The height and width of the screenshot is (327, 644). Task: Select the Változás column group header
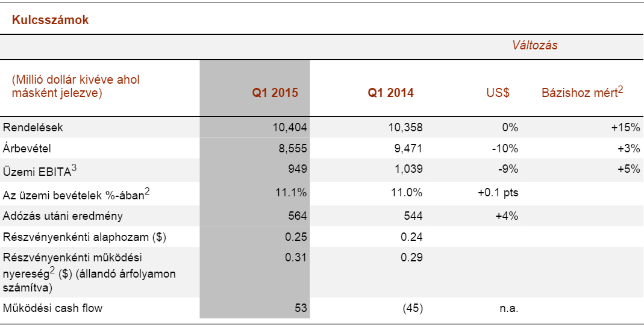(x=534, y=46)
